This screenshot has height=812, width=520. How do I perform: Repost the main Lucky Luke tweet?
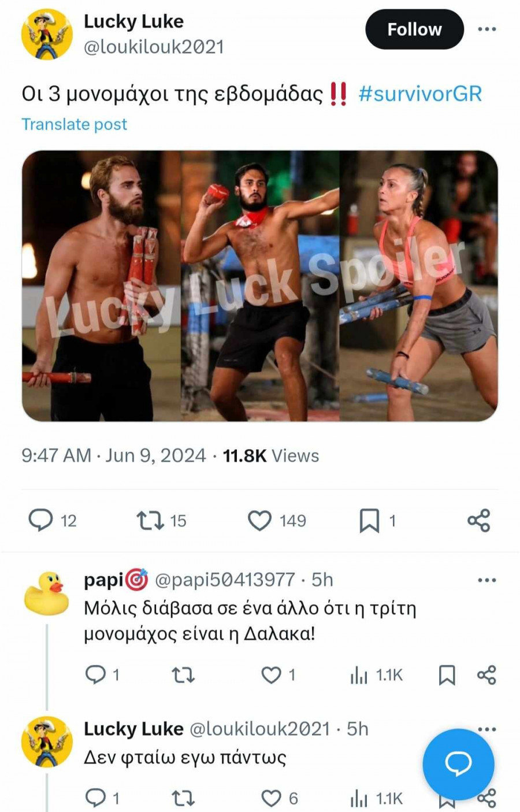tap(150, 520)
